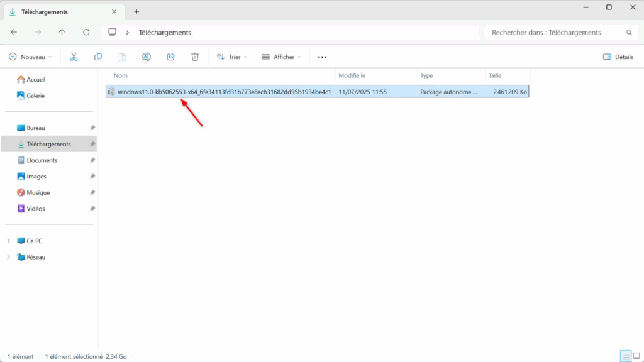Switch to large thumbnails view icon
This screenshot has width=644, height=362.
point(636,356)
